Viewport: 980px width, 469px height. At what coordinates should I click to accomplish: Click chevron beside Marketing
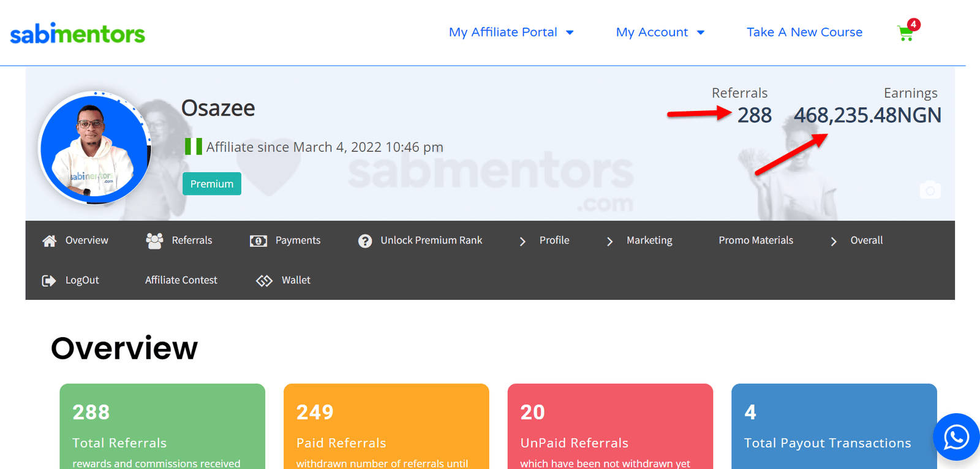pyautogui.click(x=609, y=242)
